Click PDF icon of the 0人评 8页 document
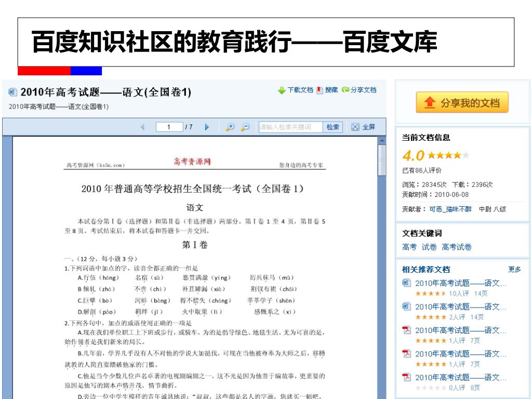 [406, 377]
